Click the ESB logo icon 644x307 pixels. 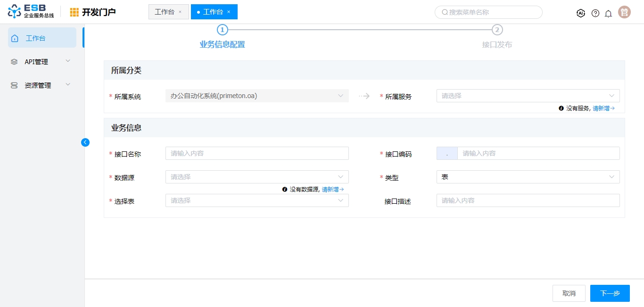[15, 12]
